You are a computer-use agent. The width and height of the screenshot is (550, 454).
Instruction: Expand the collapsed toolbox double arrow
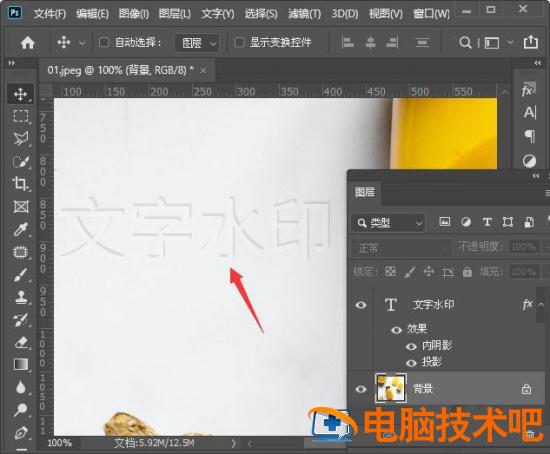[x=12, y=63]
